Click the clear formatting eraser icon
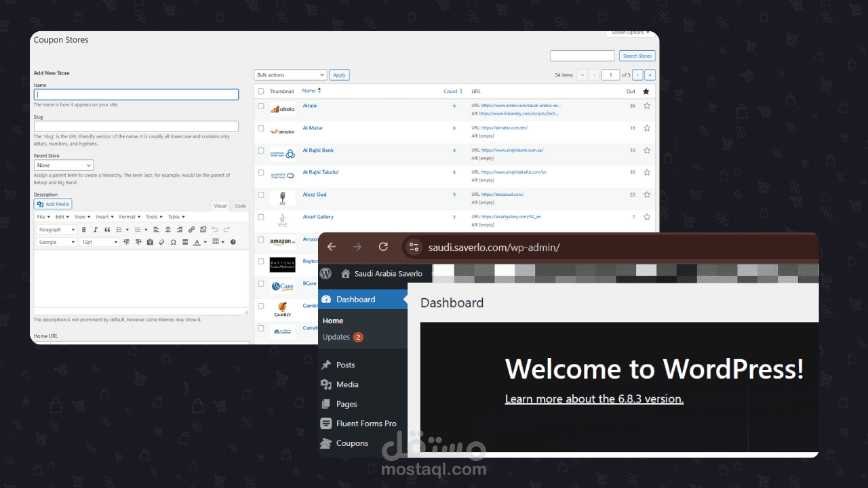Viewport: 868px width, 488px height. (x=161, y=242)
